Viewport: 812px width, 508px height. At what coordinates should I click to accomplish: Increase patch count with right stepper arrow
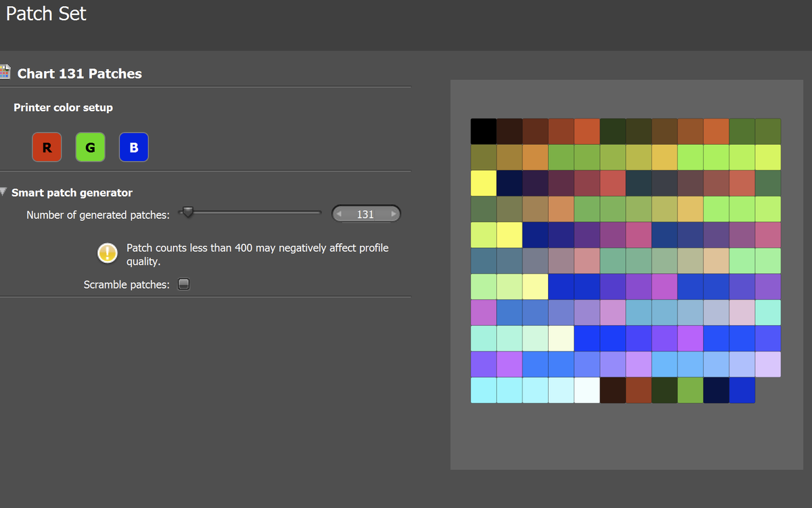click(392, 214)
